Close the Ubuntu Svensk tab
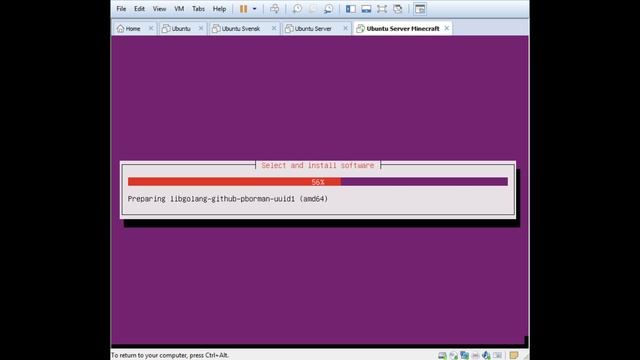Viewport: 640px width, 360px height. [274, 28]
